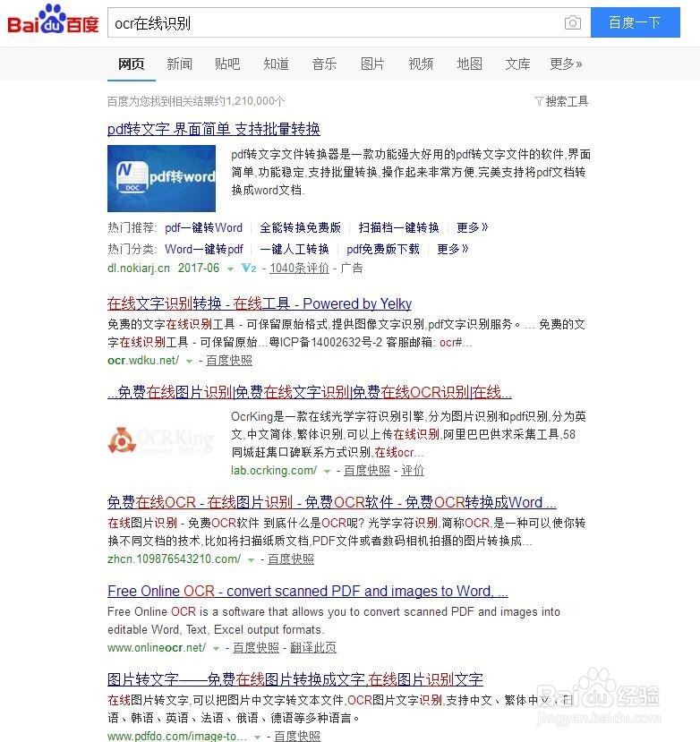This screenshot has width=700, height=742.
Task: Open the pdf免费版下载 link
Action: pos(383,249)
